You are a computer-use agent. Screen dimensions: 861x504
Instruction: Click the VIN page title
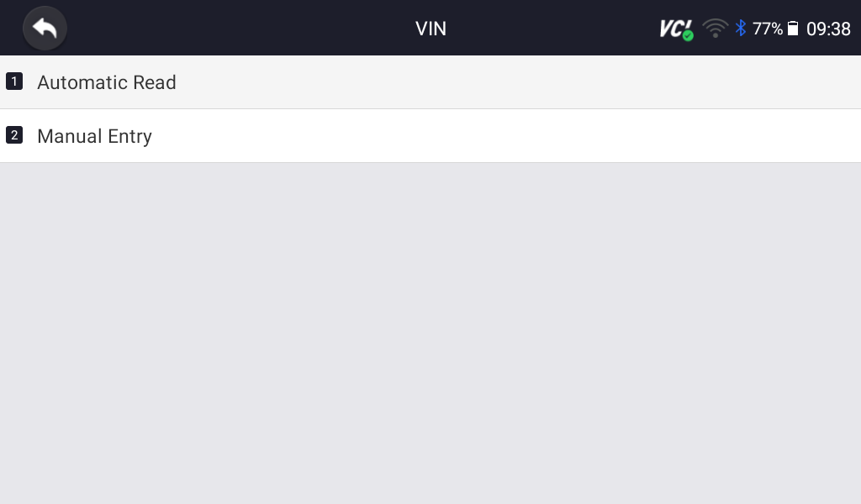(431, 29)
